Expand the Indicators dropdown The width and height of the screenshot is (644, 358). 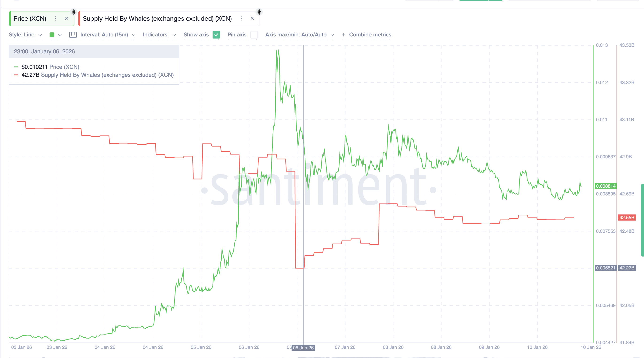coord(159,35)
